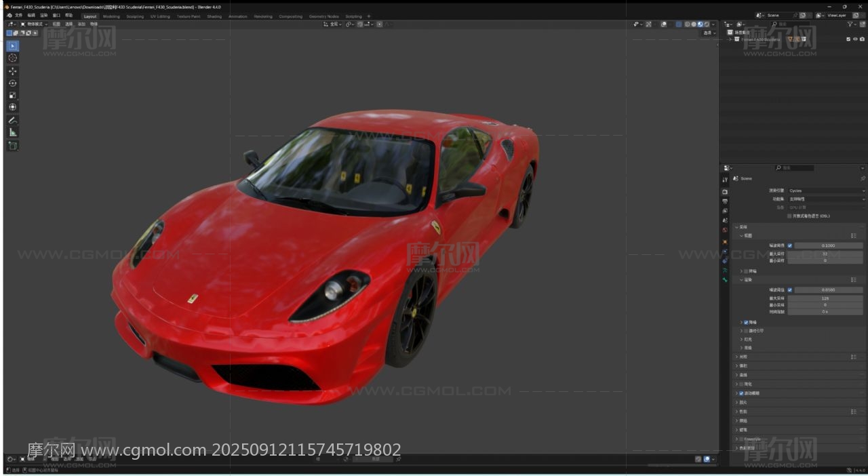Screen dimensions: 868x476
Task: Open the Render properties tab icon
Action: (x=725, y=192)
